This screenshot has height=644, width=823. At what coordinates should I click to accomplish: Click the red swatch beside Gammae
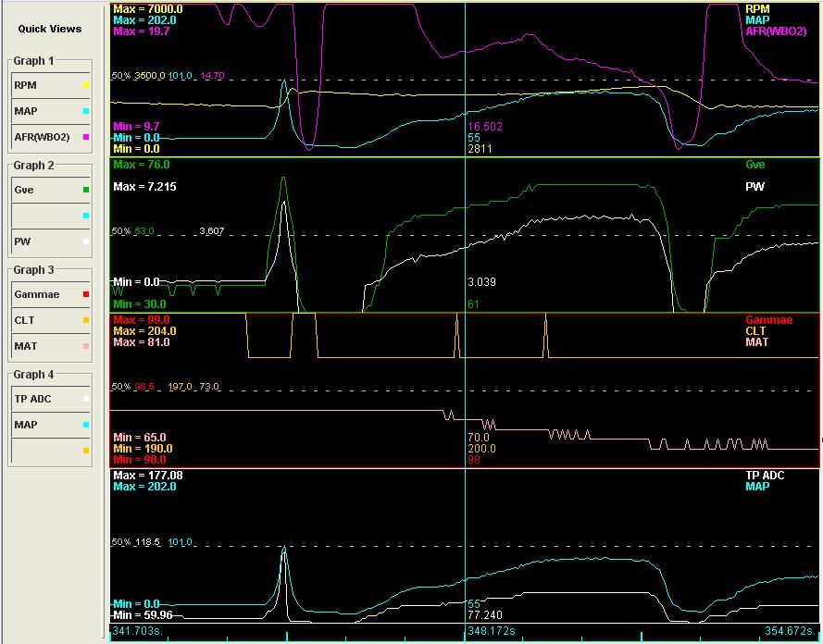[x=85, y=294]
